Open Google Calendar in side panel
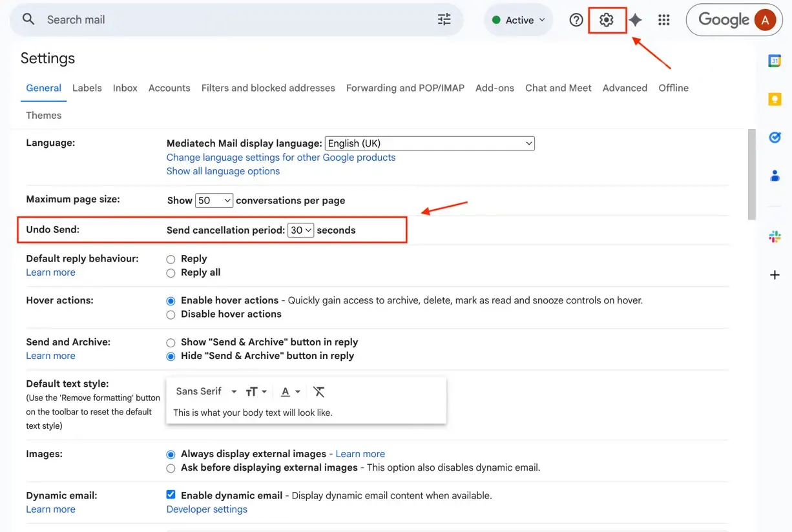Viewport: 792px width, 532px height. [x=775, y=61]
